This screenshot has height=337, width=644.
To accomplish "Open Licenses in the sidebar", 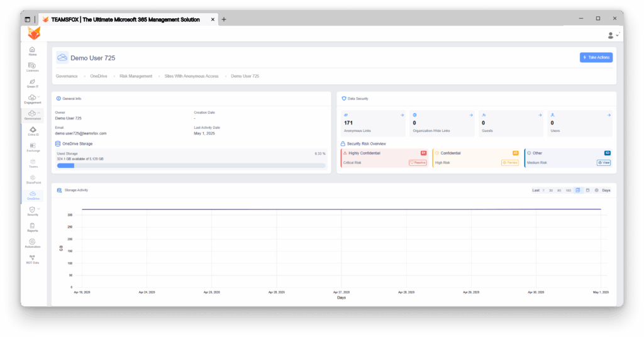I will [x=33, y=67].
